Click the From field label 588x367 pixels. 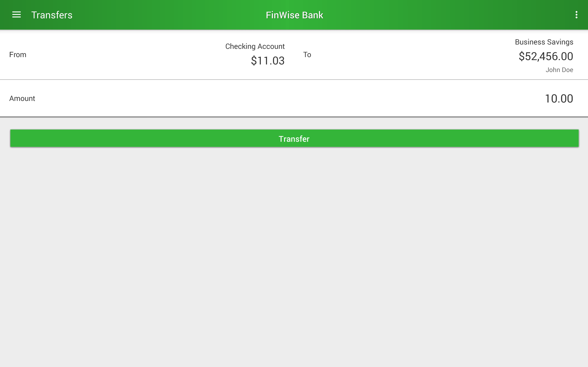[18, 55]
